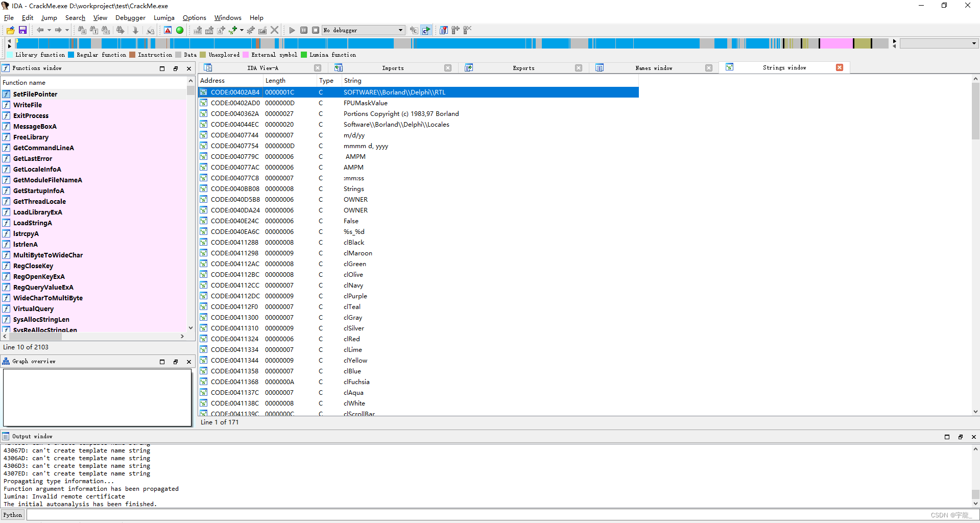
Task: Start the debugger with play button
Action: tap(292, 30)
